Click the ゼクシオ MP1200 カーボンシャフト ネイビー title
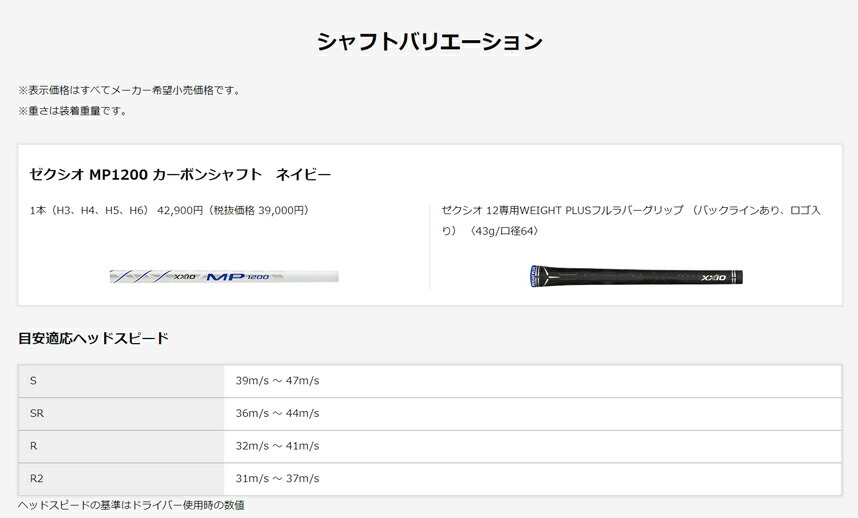Screen dimensions: 858x518 [x=180, y=174]
